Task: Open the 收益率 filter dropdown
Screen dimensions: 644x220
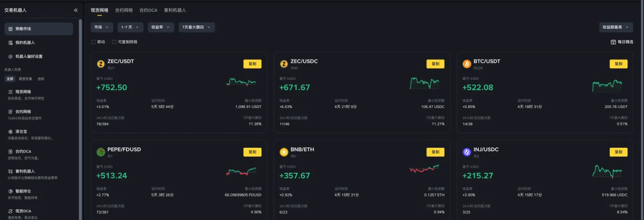Action: coord(161,28)
